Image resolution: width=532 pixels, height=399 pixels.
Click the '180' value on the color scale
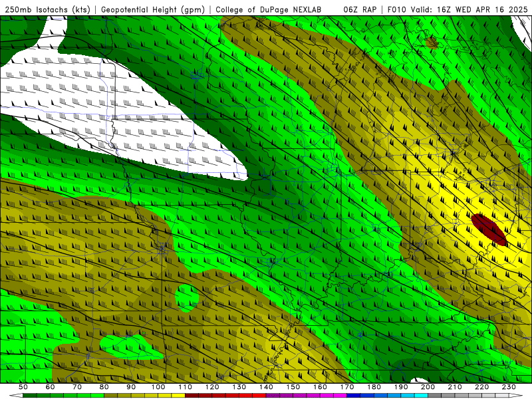click(x=374, y=387)
